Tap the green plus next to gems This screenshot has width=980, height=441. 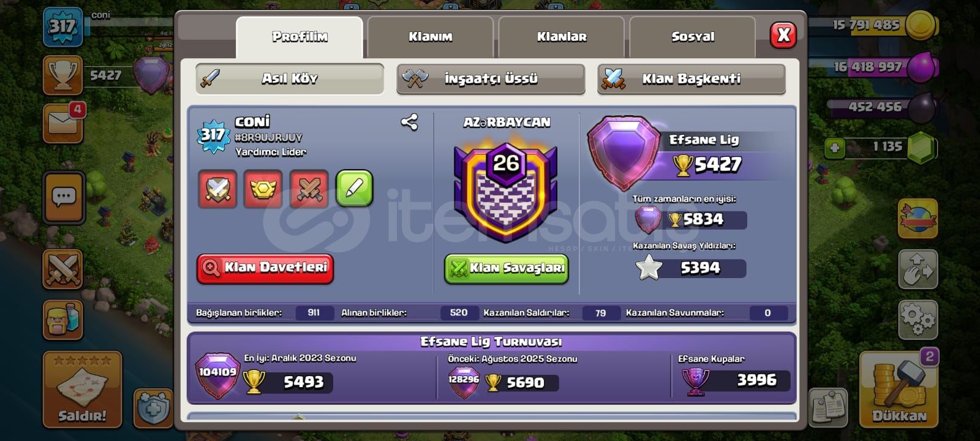click(x=834, y=148)
